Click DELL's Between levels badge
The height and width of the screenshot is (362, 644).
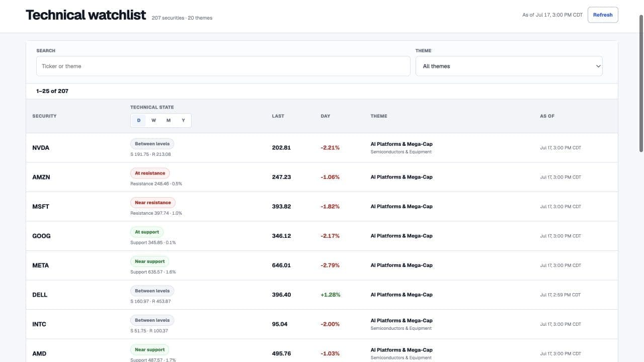(x=152, y=291)
